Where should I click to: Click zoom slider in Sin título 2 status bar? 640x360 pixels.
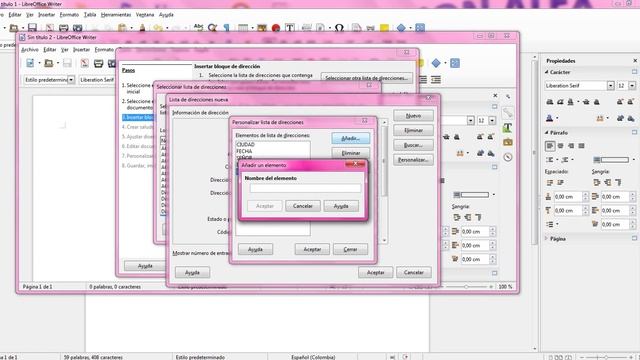click(x=466, y=287)
